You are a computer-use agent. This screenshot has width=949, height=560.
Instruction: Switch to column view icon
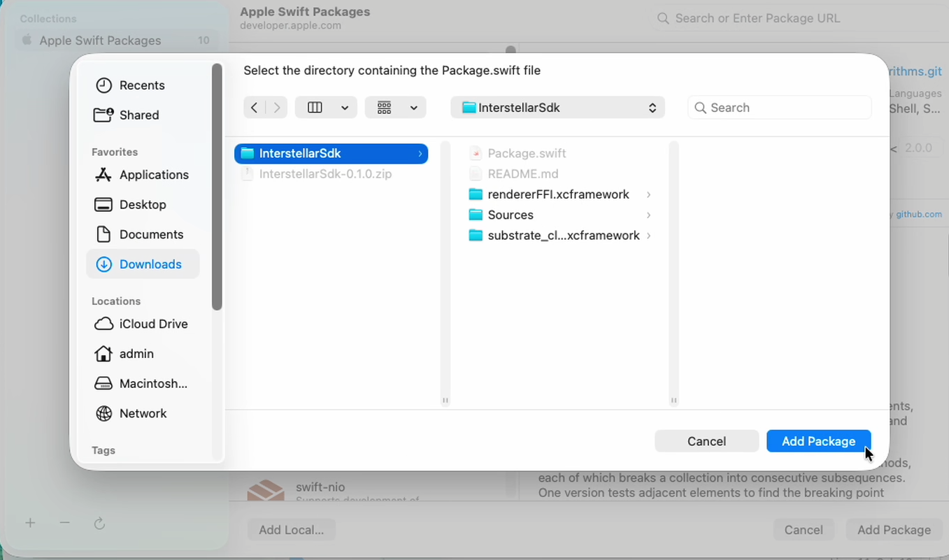[x=315, y=108]
